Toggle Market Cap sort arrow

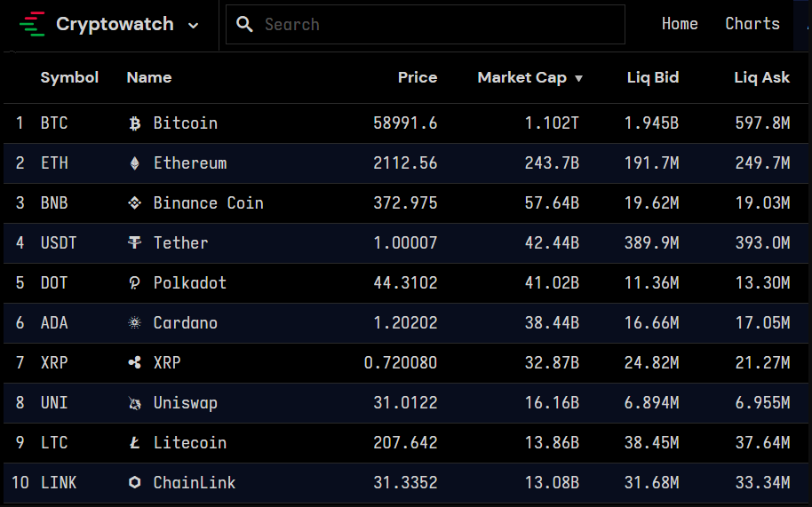[x=578, y=79]
